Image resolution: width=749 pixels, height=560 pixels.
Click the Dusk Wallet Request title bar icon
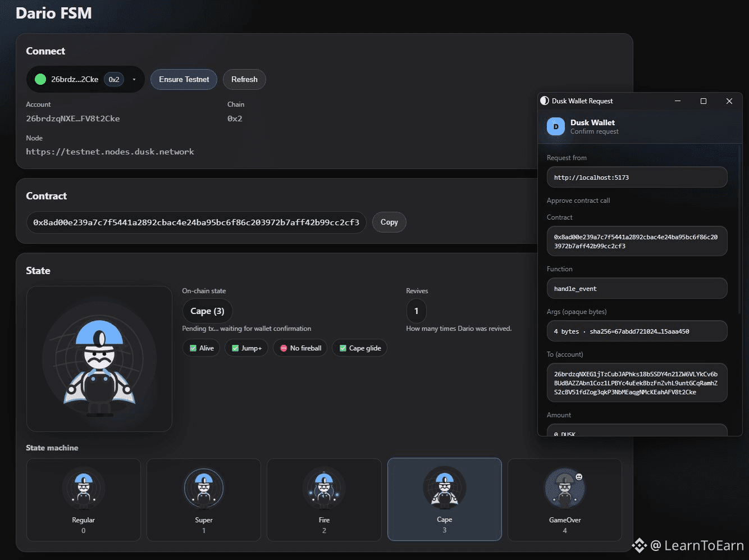(545, 101)
